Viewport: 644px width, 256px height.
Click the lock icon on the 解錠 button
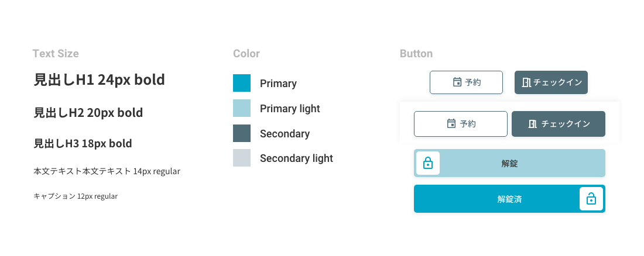click(x=428, y=163)
